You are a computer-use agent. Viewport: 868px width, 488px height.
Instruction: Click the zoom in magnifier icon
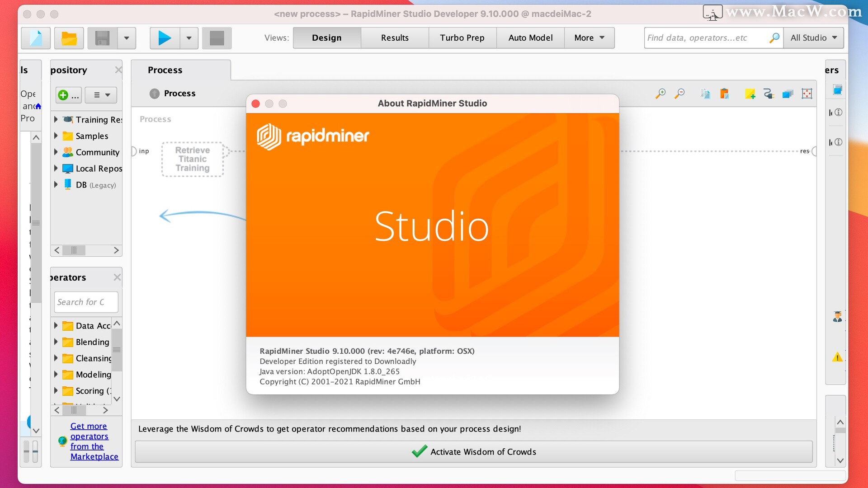pyautogui.click(x=660, y=94)
